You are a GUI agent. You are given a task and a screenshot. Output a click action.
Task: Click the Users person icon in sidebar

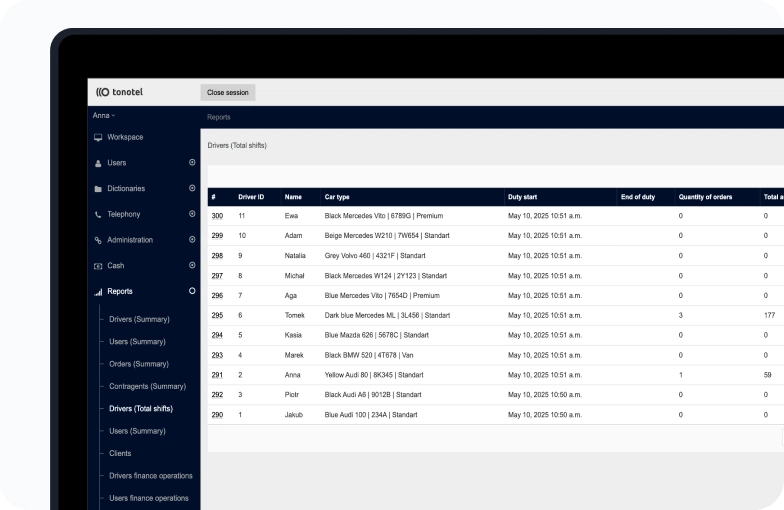coord(98,163)
